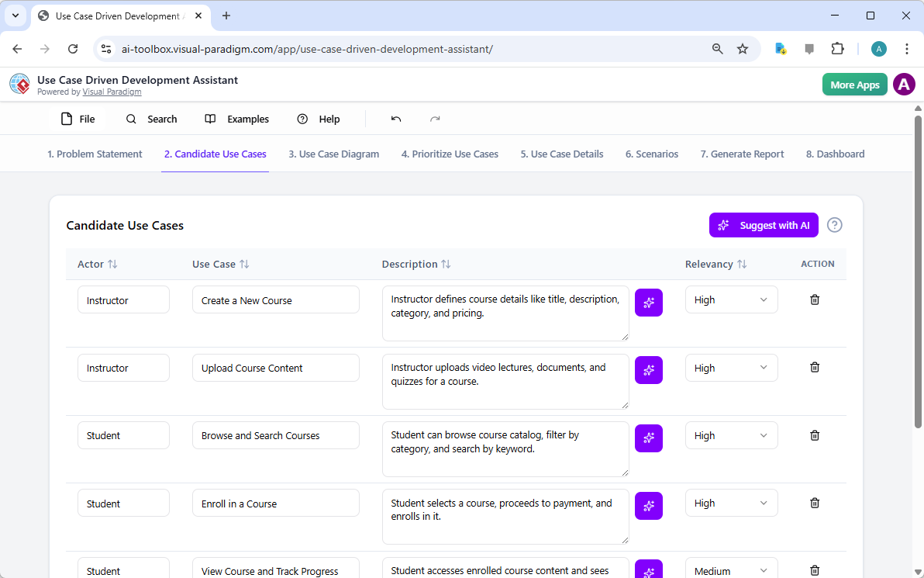Open the Relevancy dropdown for Enroll in a Course

(731, 503)
